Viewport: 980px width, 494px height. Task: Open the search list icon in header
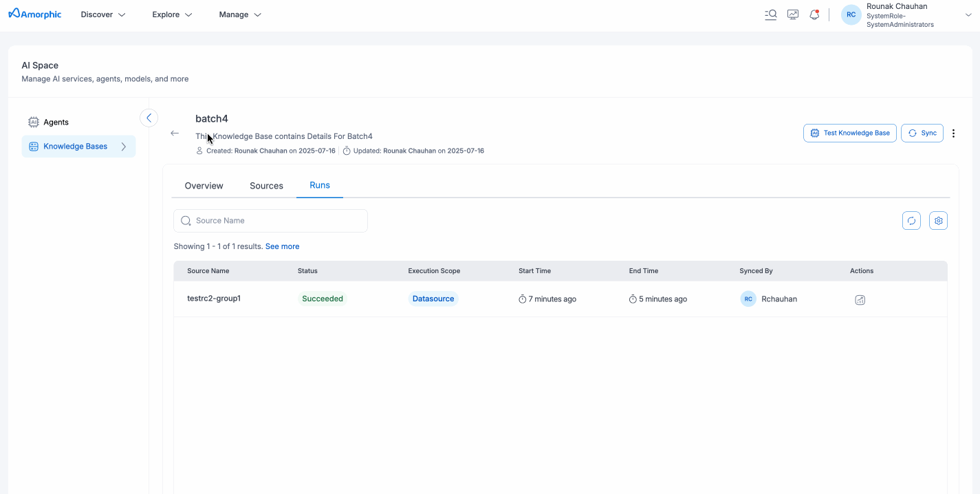pos(771,14)
